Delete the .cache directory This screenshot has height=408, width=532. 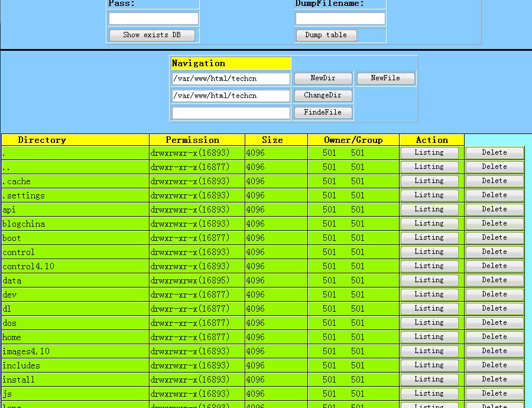point(494,181)
